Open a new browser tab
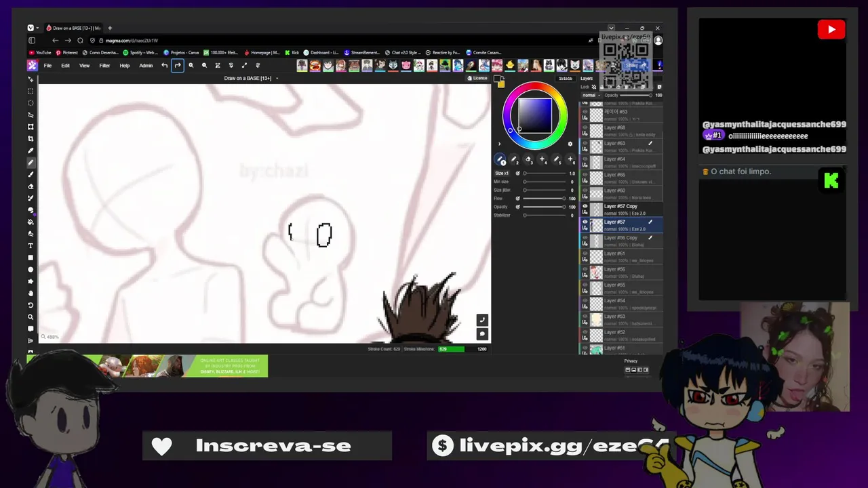The width and height of the screenshot is (868, 488). pos(110,28)
